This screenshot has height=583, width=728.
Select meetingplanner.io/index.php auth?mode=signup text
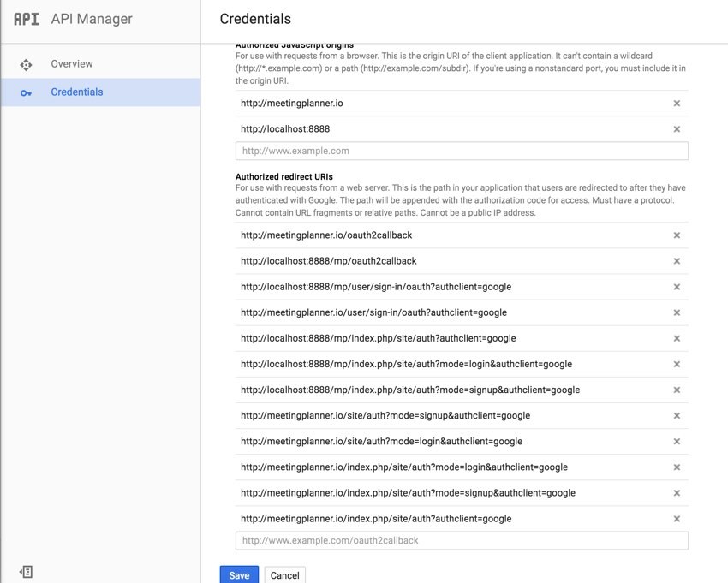click(408, 493)
